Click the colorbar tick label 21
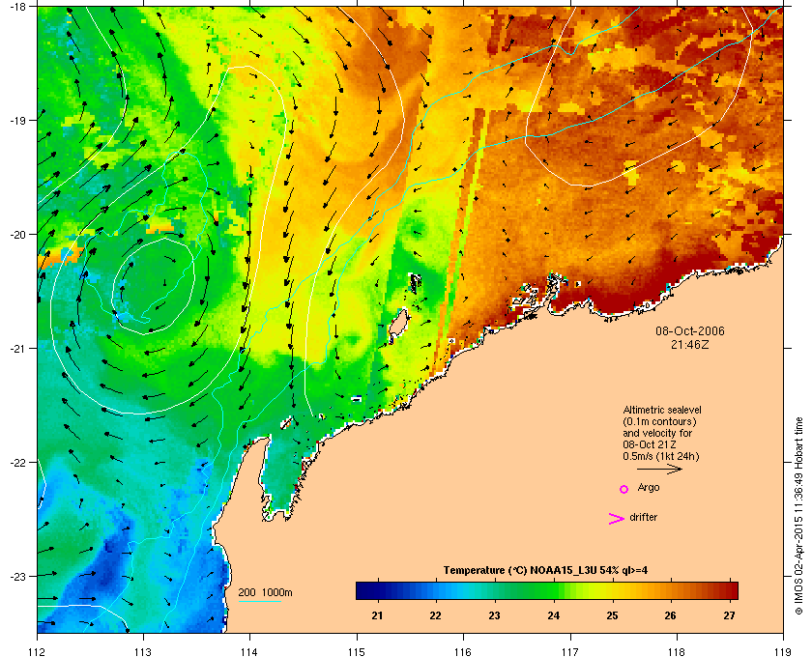The image size is (812, 657). tap(378, 615)
